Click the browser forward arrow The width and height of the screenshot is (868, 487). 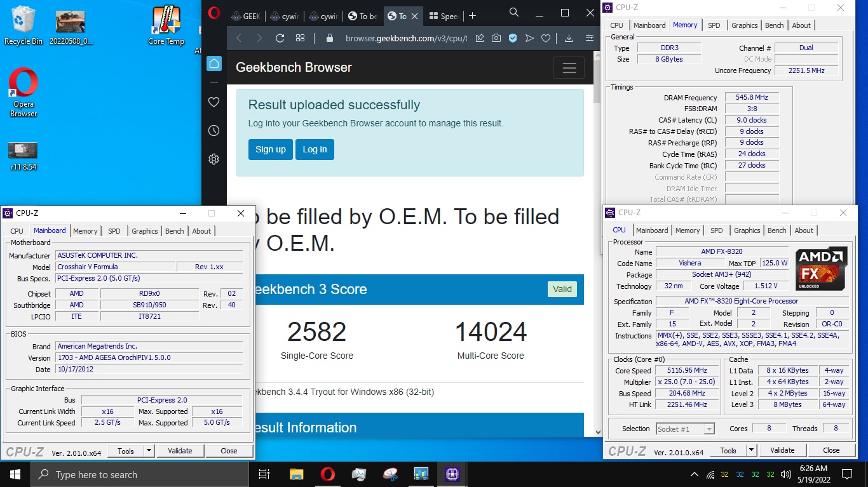259,38
